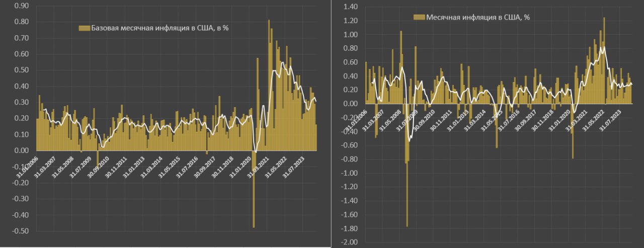Click the -2.00 y-axis label
The height and width of the screenshot is (248, 644).
click(x=348, y=242)
